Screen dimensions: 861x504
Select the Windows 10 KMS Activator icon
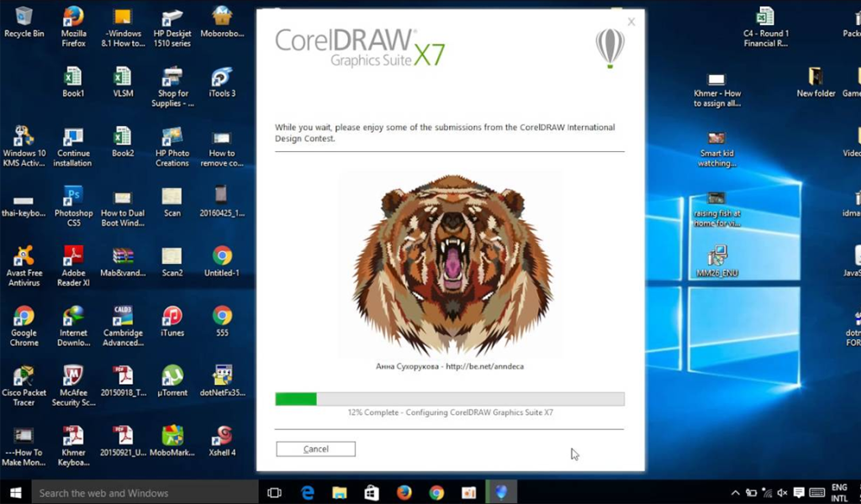tap(24, 146)
